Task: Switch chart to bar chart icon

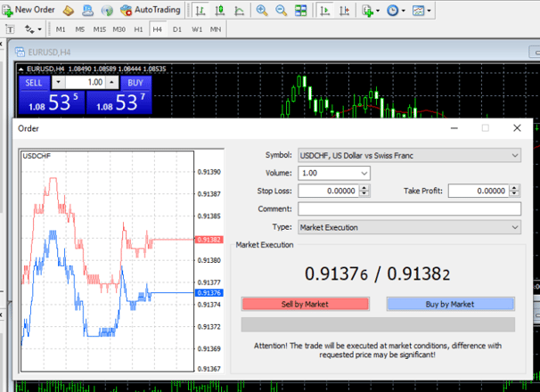Action: click(x=200, y=11)
